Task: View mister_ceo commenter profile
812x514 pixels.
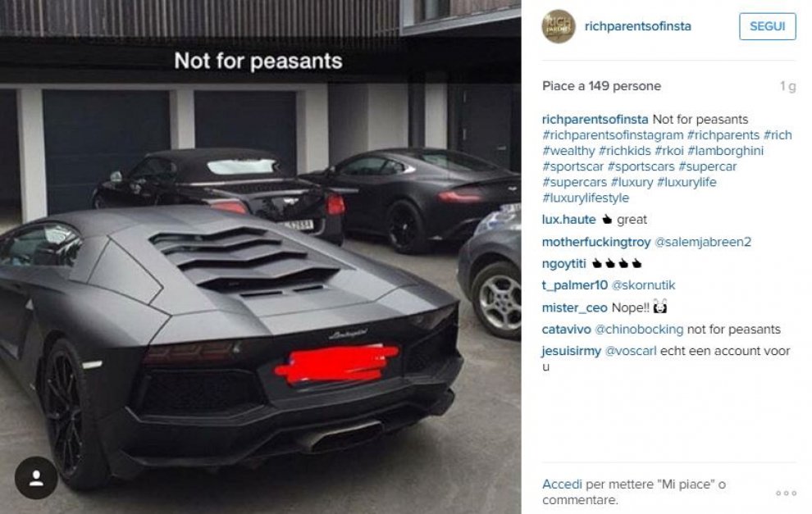Action: point(574,307)
